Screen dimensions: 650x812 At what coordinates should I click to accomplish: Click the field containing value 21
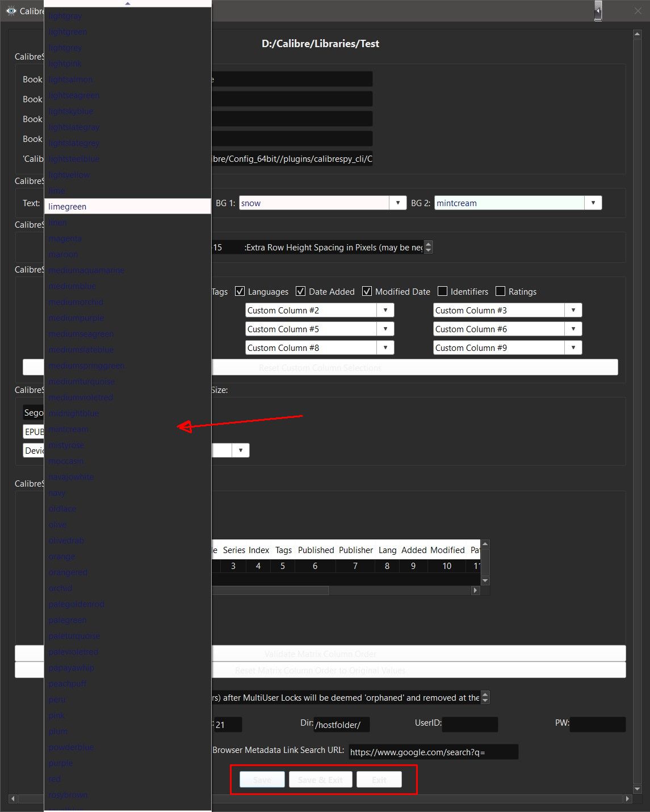pyautogui.click(x=228, y=725)
